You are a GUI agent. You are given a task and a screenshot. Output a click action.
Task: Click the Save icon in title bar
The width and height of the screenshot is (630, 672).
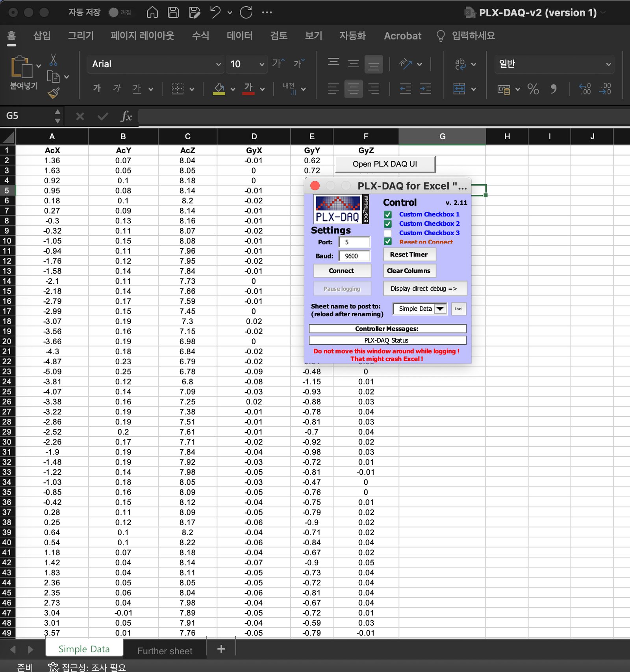coord(173,13)
